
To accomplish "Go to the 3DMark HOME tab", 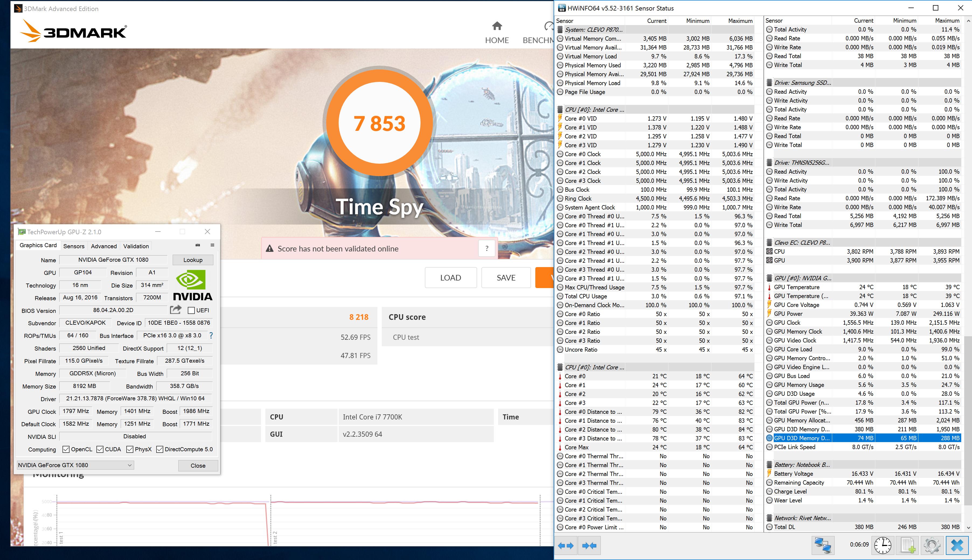I will pos(497,33).
